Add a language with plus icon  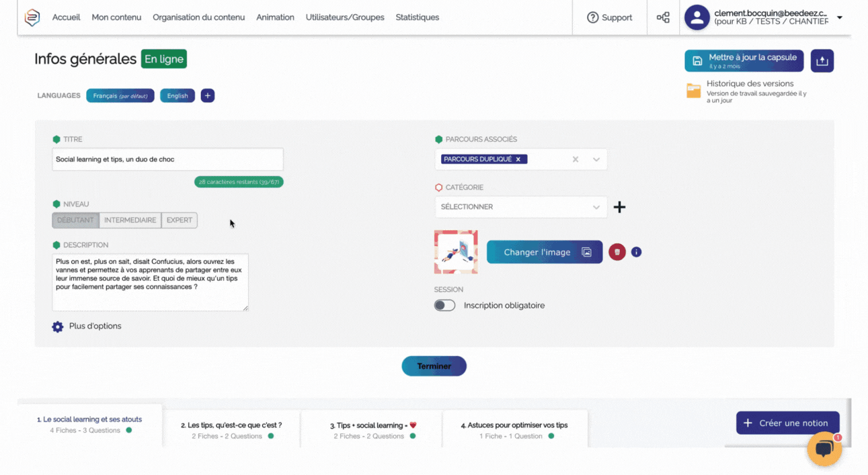point(208,95)
